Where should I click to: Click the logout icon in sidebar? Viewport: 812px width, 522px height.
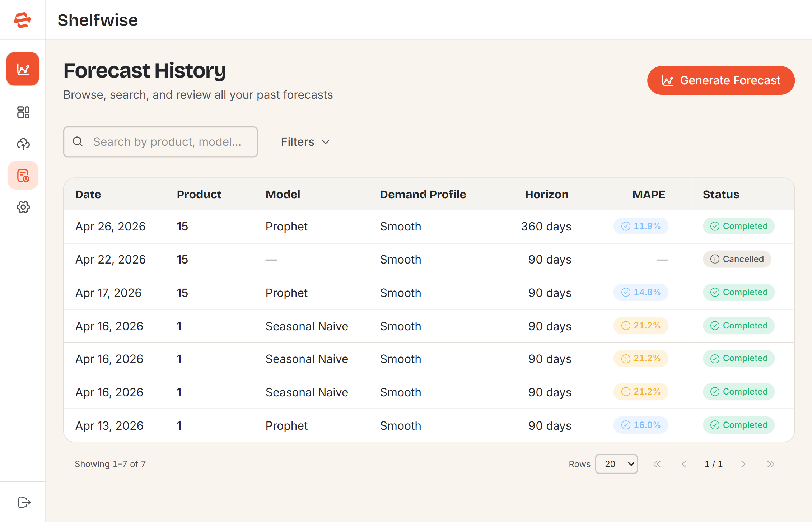click(24, 502)
